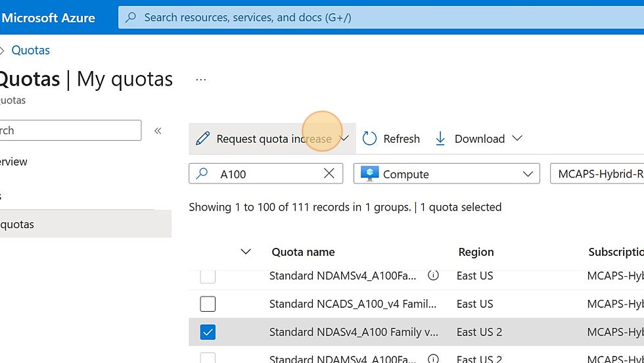Refresh the quota list

391,139
